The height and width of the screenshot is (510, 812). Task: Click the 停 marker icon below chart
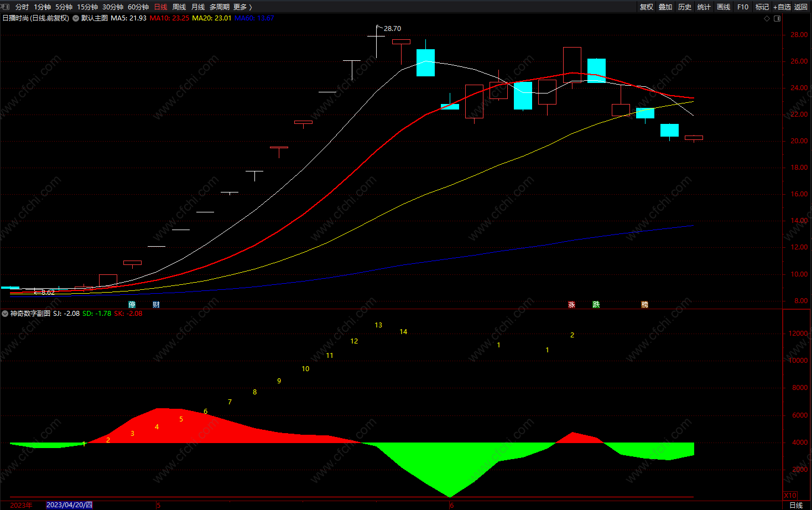[132, 305]
